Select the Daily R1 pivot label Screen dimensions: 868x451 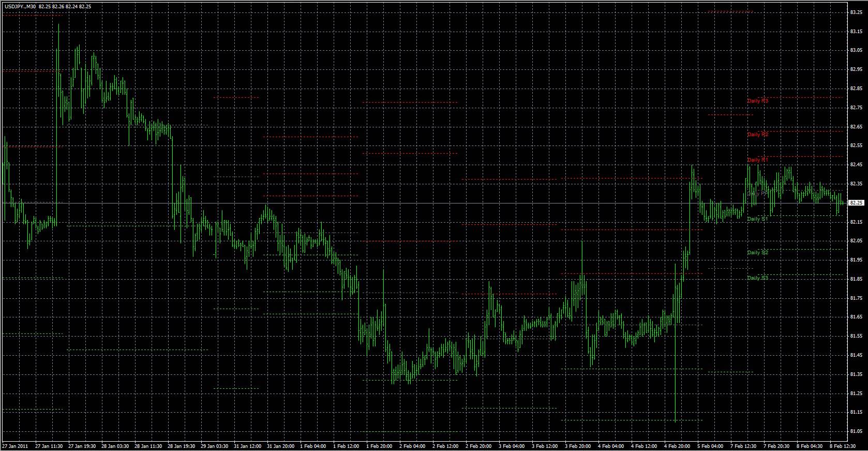click(x=758, y=160)
